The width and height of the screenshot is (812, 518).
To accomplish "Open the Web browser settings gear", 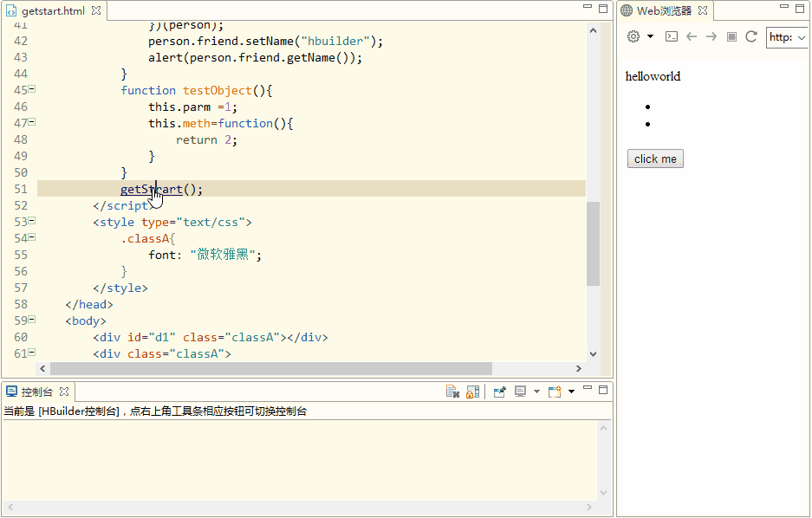I will click(633, 36).
